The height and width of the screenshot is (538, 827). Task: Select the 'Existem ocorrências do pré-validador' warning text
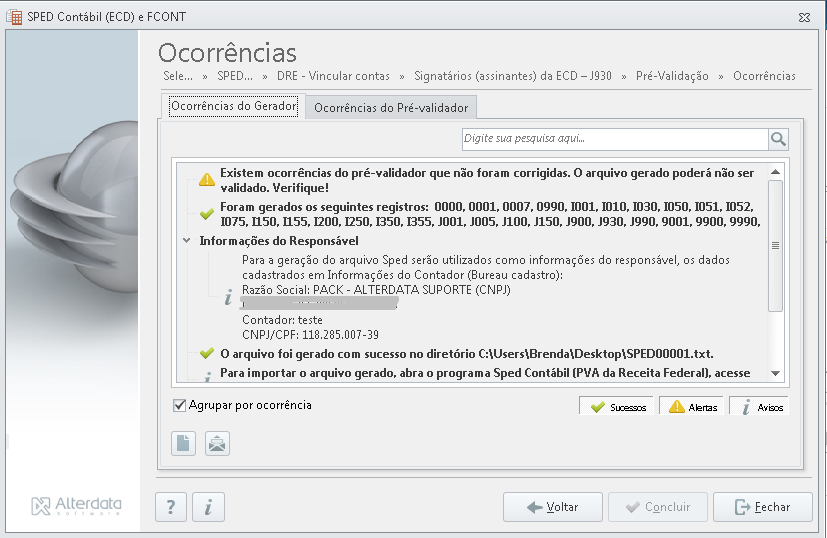tap(487, 180)
